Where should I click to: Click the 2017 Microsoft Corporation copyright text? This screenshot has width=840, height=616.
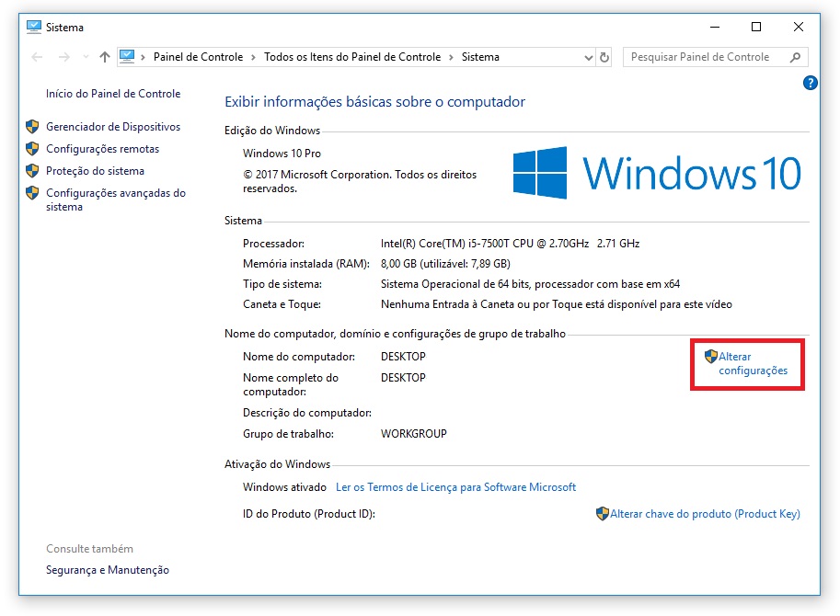pyautogui.click(x=360, y=181)
